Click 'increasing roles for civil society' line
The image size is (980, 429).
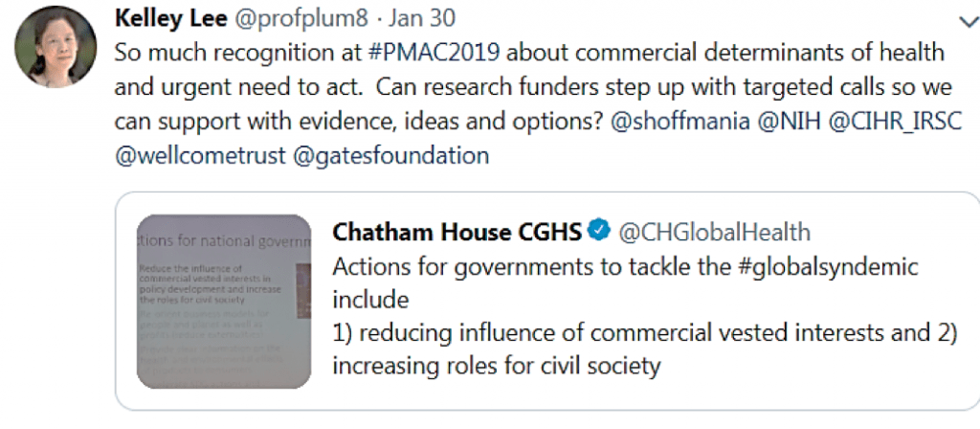[496, 366]
